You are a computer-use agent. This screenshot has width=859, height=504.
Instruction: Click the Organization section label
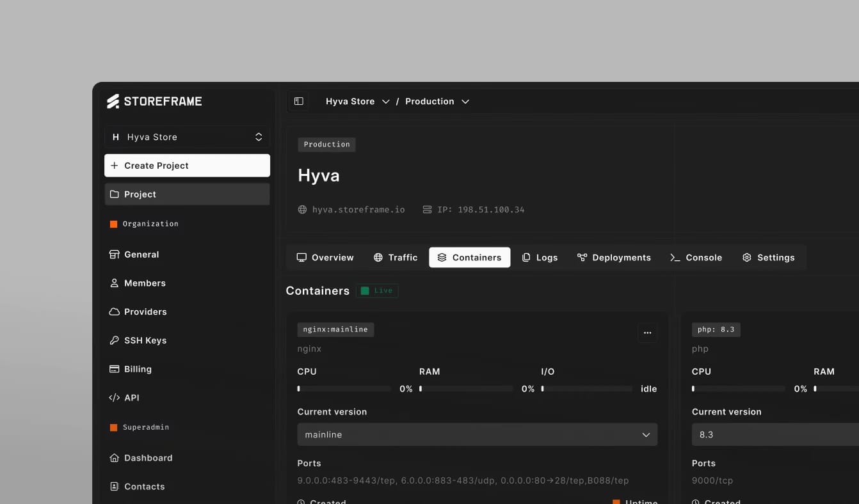(150, 224)
